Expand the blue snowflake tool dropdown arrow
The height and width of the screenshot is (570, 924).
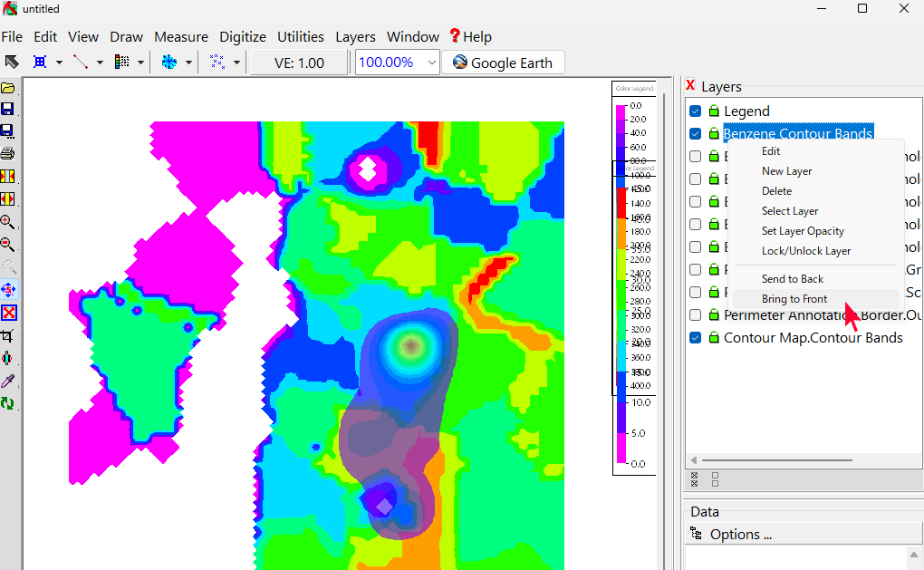click(188, 63)
